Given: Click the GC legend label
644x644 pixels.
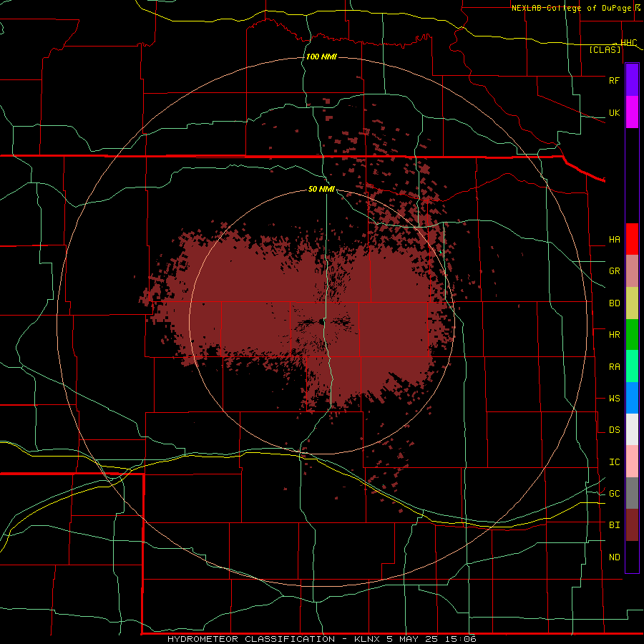Looking at the screenshot, I should click(614, 493).
